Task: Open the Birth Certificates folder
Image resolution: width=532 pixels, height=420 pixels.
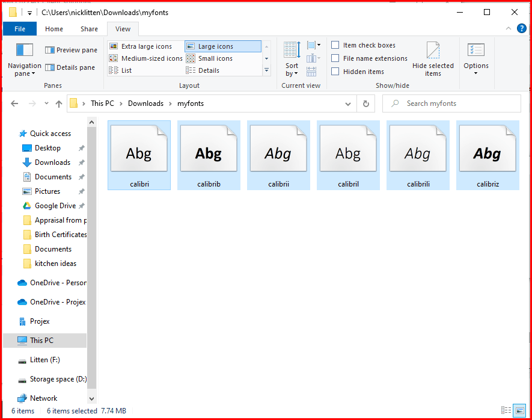Action: point(54,235)
